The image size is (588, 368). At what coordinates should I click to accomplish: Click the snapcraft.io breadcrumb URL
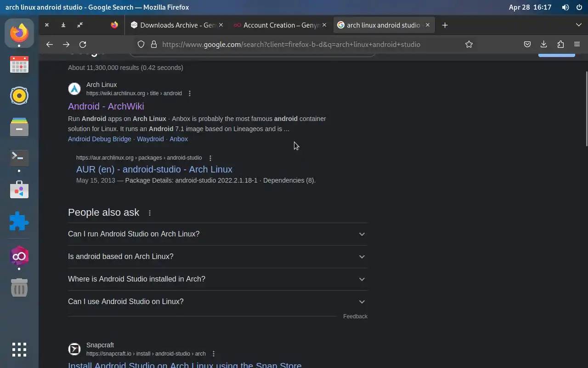point(146,354)
